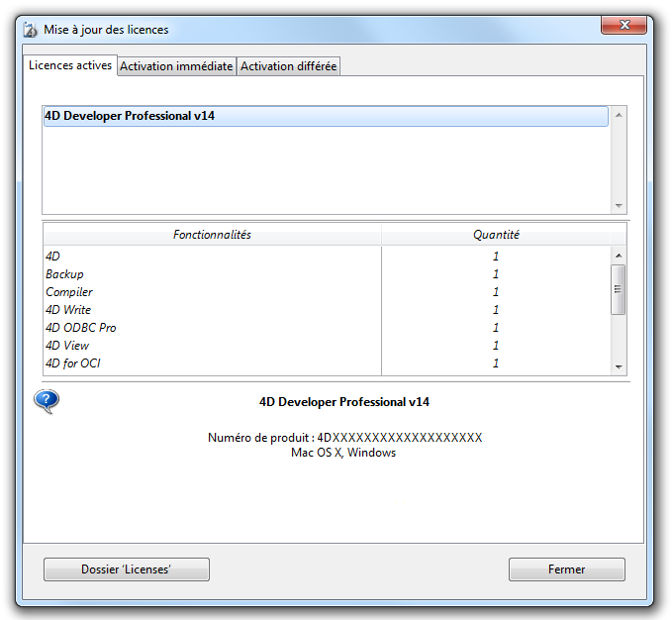Click quantity value for Compiler row
The width and height of the screenshot is (672, 620).
click(x=496, y=292)
